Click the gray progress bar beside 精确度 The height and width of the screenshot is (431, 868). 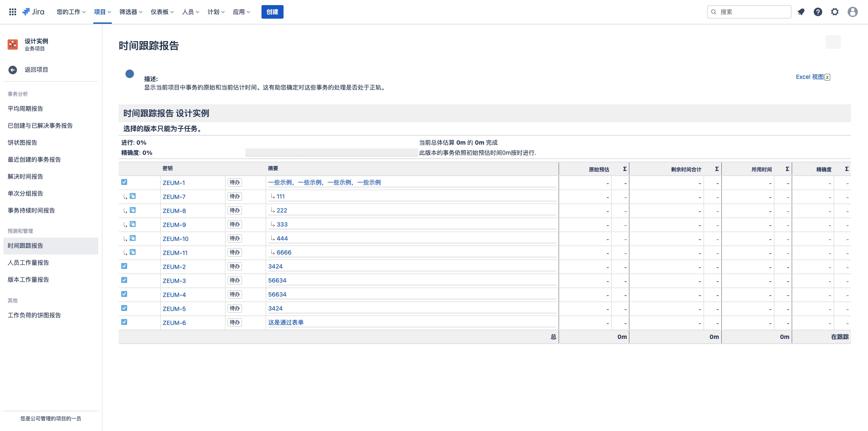pyautogui.click(x=331, y=153)
